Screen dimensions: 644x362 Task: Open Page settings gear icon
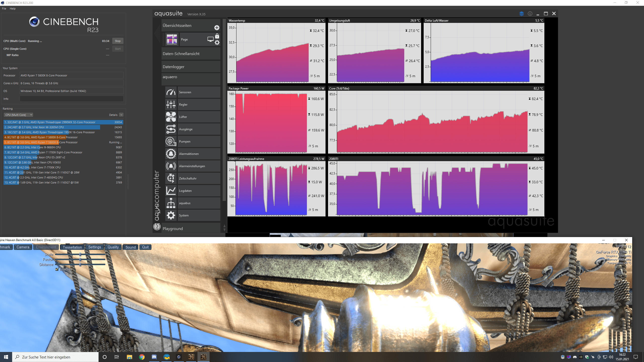217,42
